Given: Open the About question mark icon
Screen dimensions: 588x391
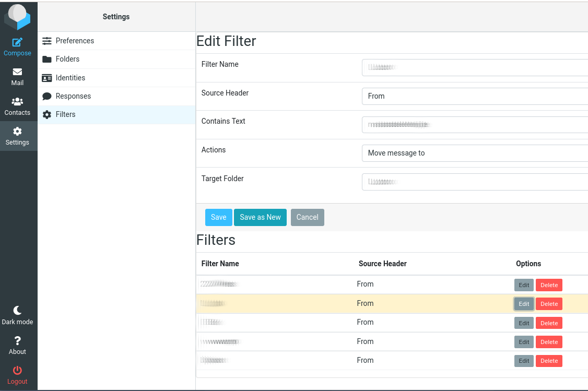Looking at the screenshot, I should (x=17, y=340).
